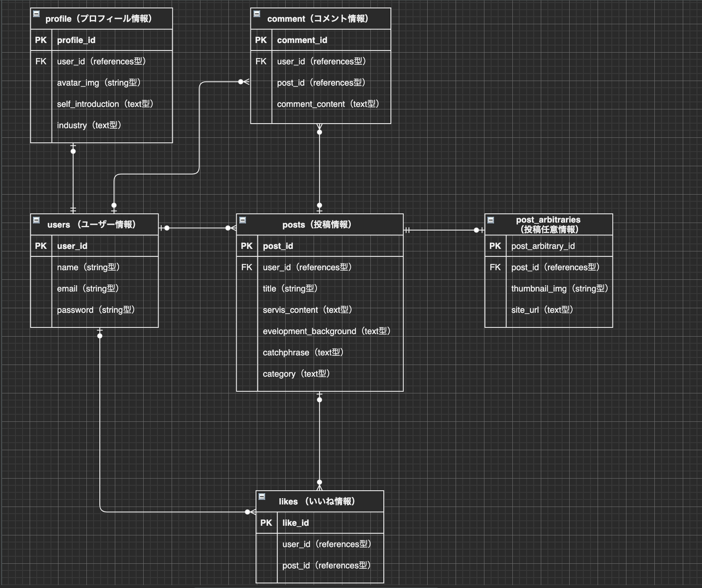This screenshot has width=702, height=588.
Task: Select connector between posts and likes
Action: pyautogui.click(x=319, y=441)
